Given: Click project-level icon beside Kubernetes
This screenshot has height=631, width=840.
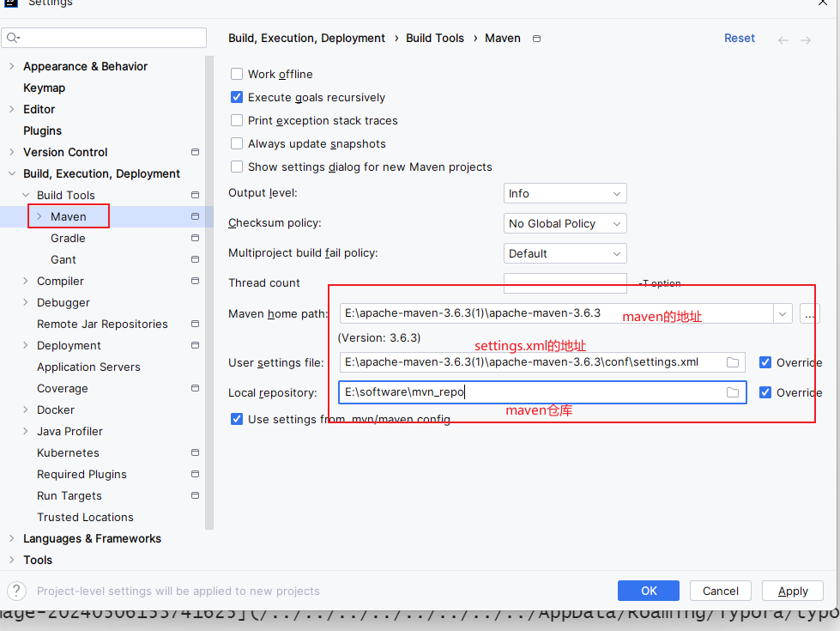Looking at the screenshot, I should pyautogui.click(x=195, y=452).
